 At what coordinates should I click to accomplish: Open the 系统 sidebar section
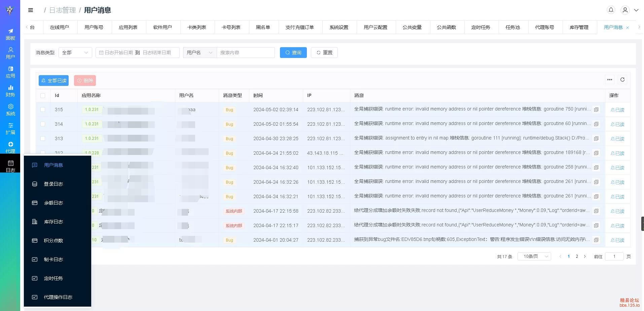click(x=10, y=110)
